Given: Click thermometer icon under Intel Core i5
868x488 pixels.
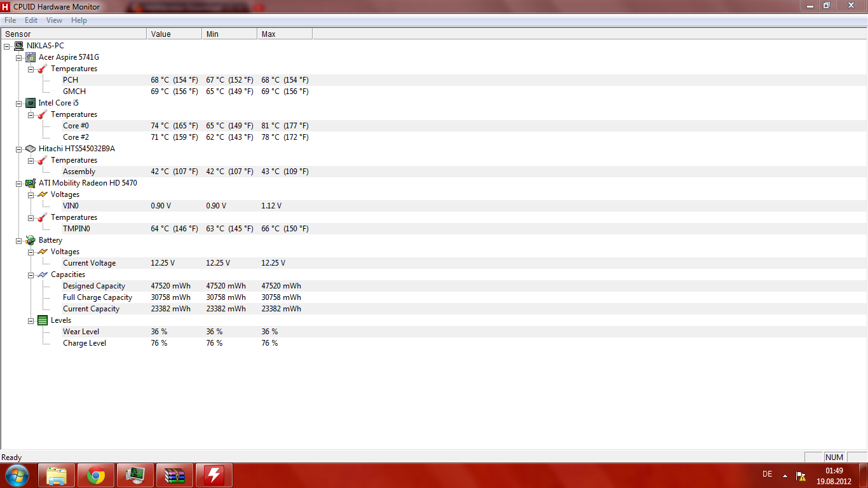Looking at the screenshot, I should coord(43,114).
